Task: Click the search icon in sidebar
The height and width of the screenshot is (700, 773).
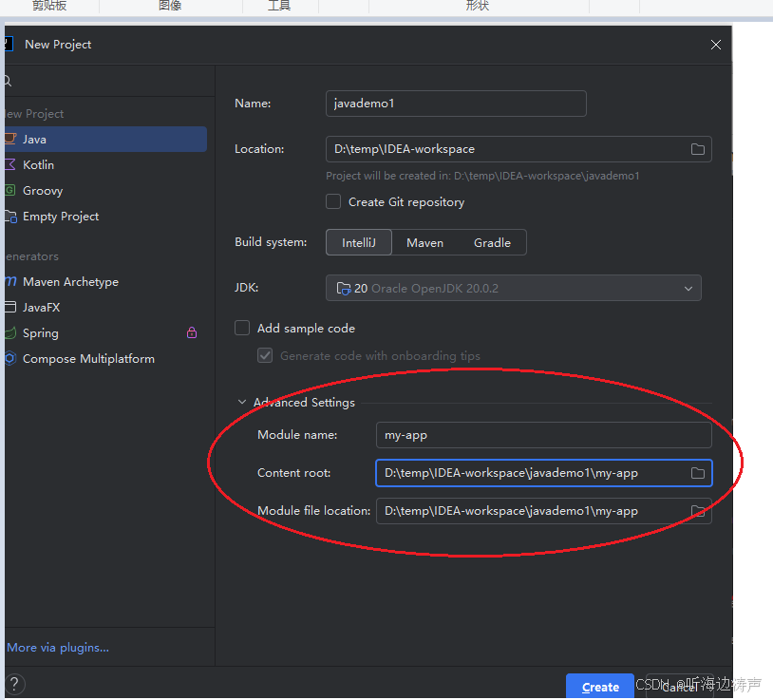Action: (8, 81)
